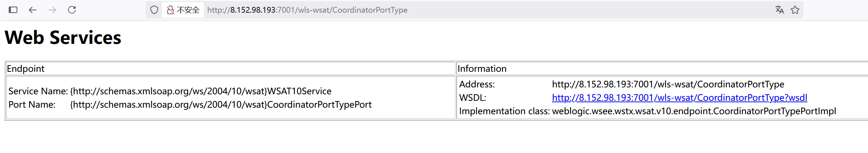Click the Web Services page heading

click(63, 38)
